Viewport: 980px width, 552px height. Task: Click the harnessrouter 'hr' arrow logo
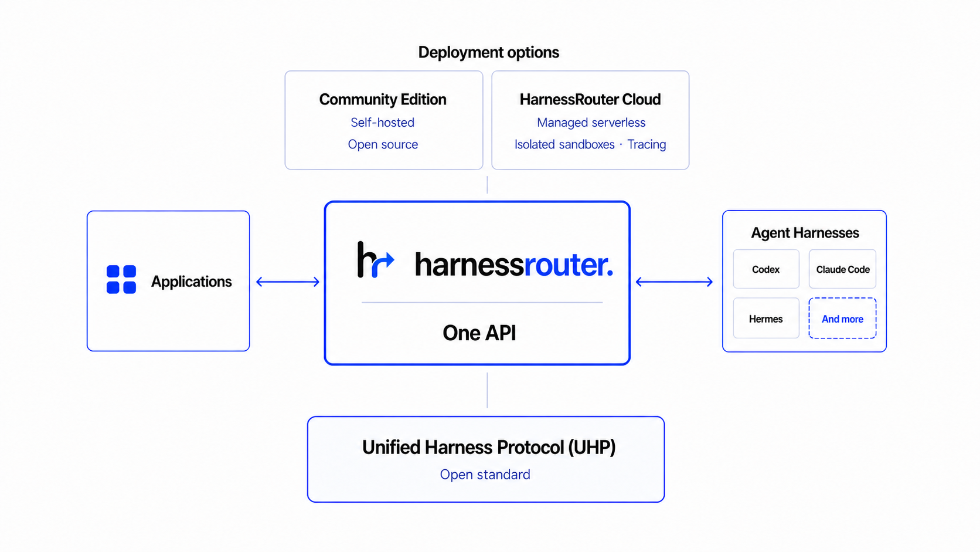376,259
